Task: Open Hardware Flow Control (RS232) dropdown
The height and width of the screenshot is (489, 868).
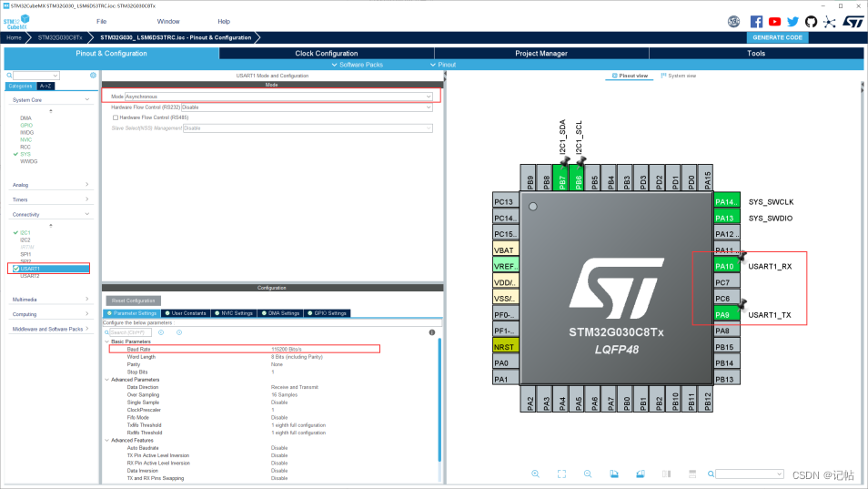Action: (x=429, y=107)
